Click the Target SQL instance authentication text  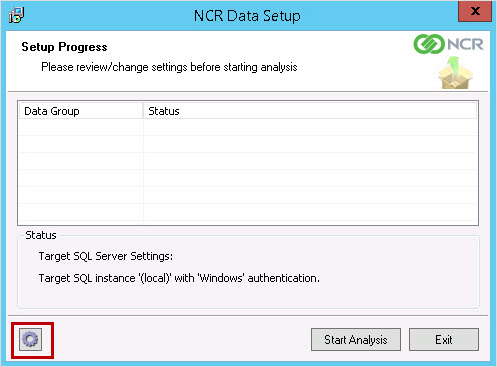(x=179, y=278)
